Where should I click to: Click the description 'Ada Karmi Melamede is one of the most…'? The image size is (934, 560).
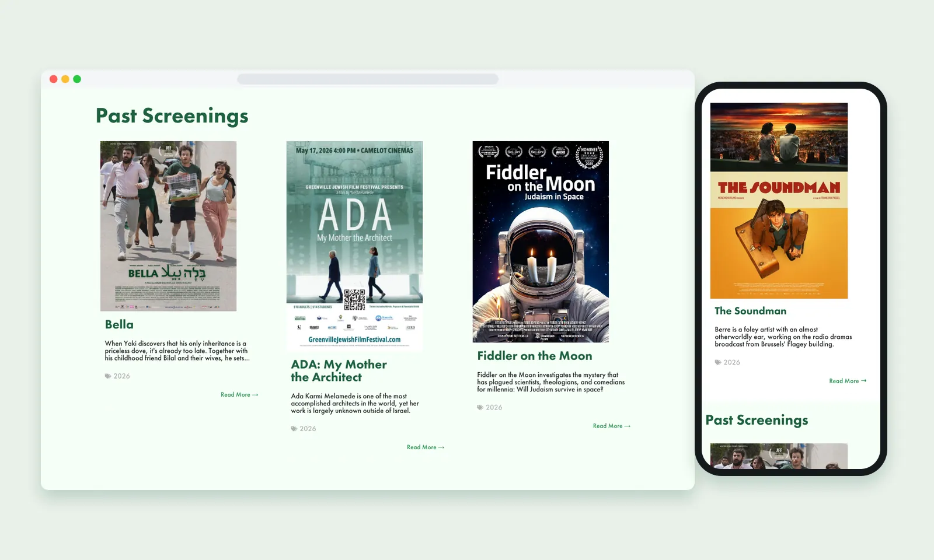[355, 403]
